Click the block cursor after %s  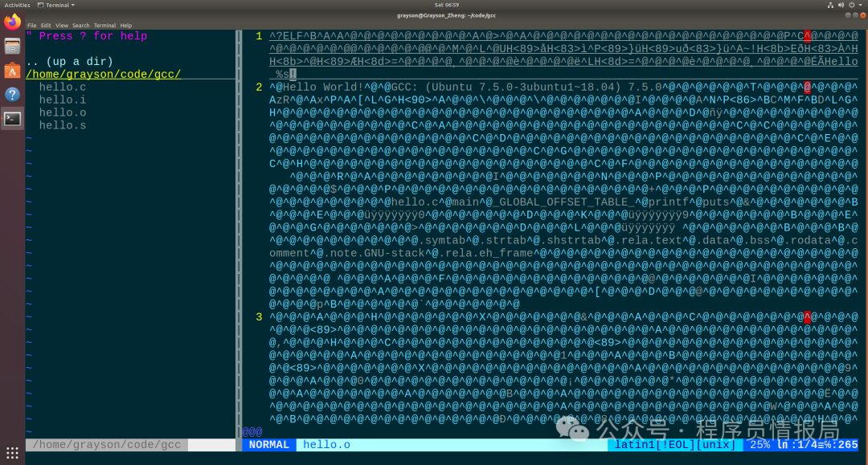point(293,74)
